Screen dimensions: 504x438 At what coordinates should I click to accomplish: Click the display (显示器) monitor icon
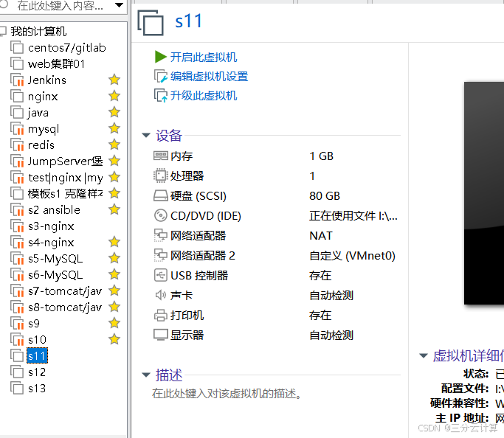(160, 335)
